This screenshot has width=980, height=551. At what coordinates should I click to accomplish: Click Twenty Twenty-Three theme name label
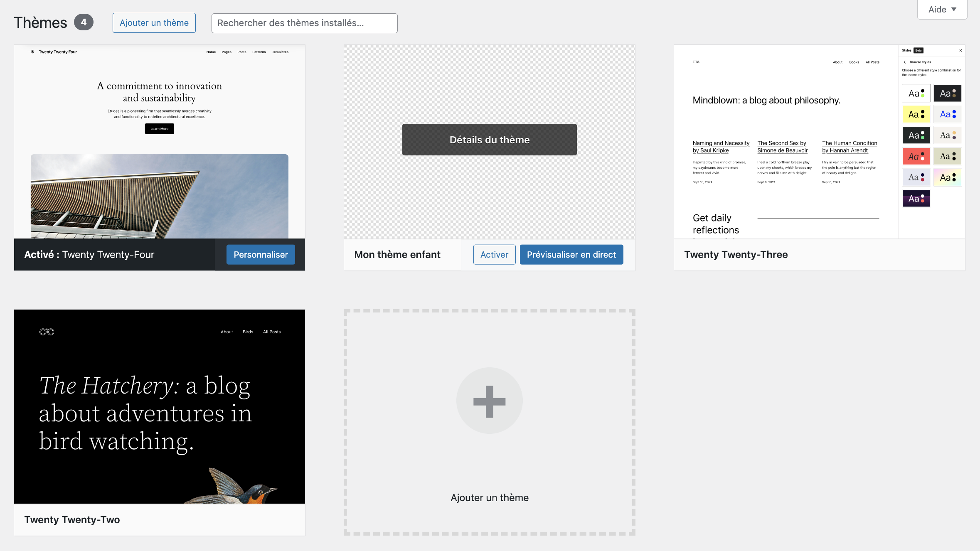coord(736,254)
